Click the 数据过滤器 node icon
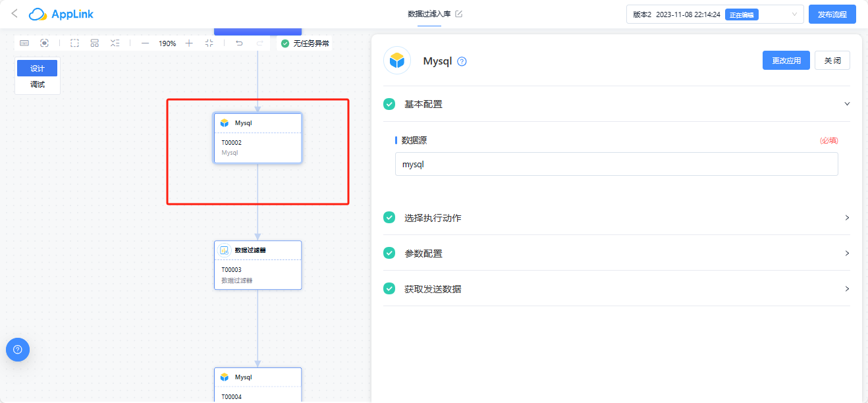The width and height of the screenshot is (868, 403). (x=224, y=250)
